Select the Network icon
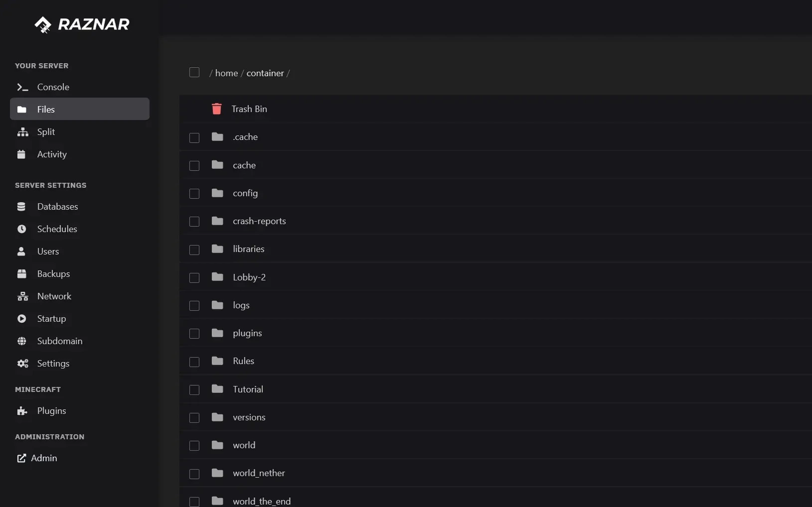812x507 pixels. [22, 296]
